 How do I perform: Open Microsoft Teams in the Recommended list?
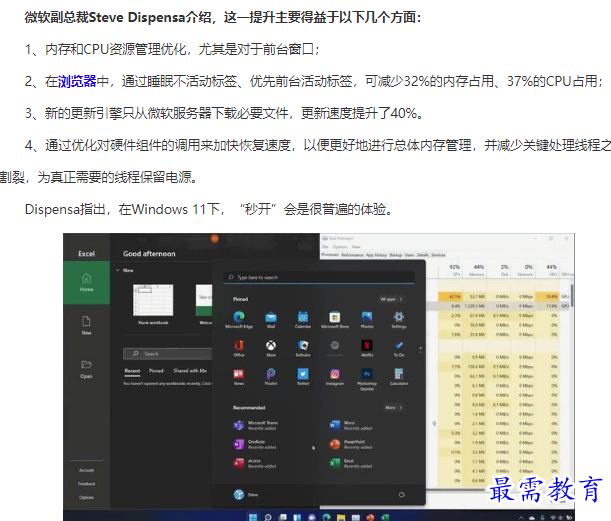[x=255, y=425]
